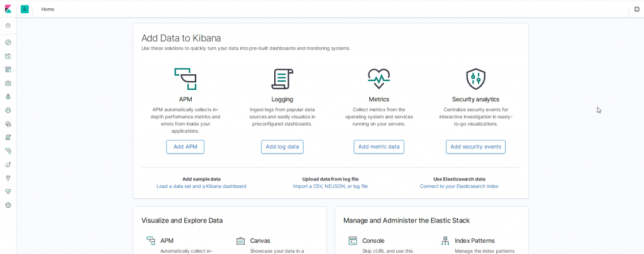Image resolution: width=644 pixels, height=254 pixels.
Task: Open Infrastructure from the sidebar
Action: 8,124
